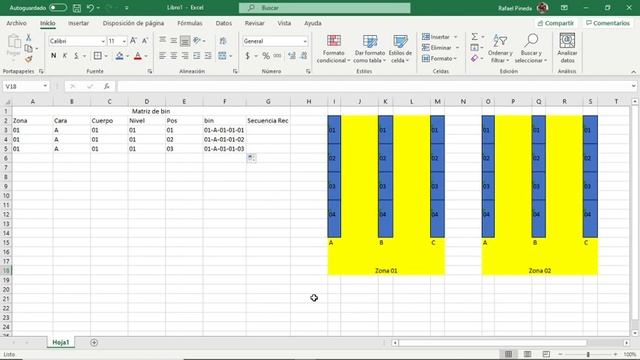
Task: Toggle align text right
Action: [185, 56]
